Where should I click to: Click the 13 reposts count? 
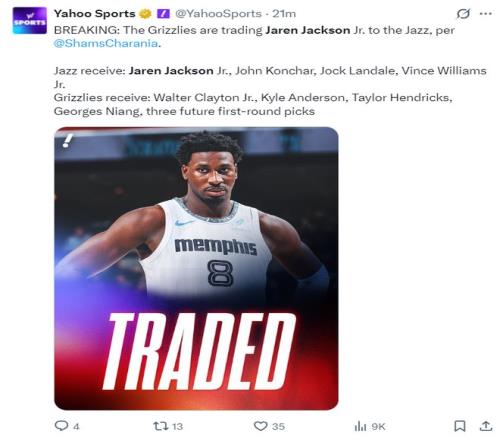tap(177, 426)
